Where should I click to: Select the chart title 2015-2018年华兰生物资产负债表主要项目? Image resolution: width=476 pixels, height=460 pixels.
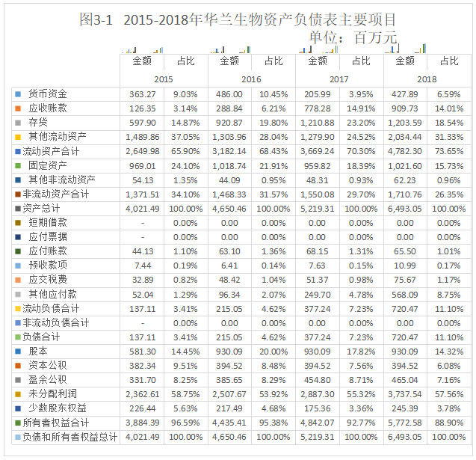coord(260,19)
